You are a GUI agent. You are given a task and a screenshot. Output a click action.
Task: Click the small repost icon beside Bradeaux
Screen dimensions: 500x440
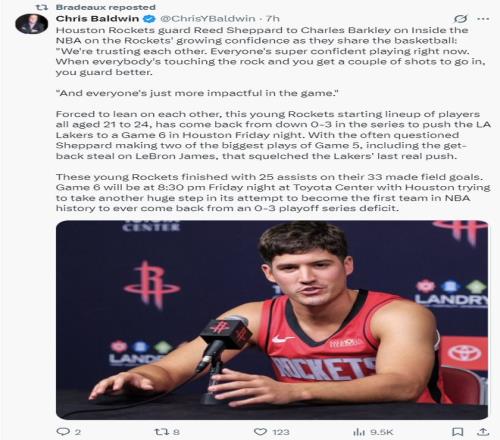[x=41, y=7]
